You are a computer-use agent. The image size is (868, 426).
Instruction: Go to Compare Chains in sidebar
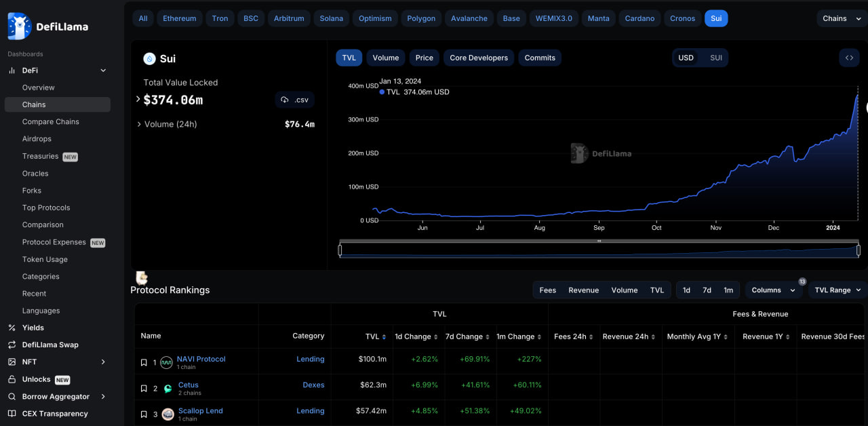(x=51, y=121)
